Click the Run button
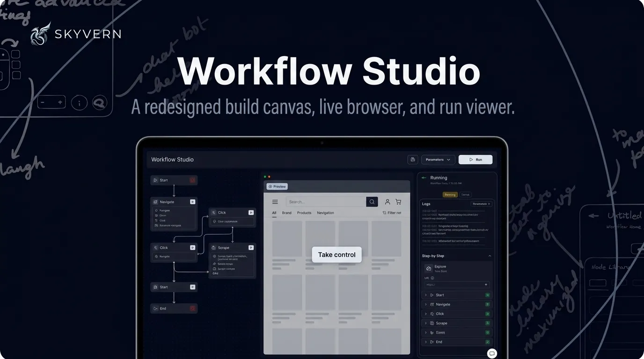This screenshot has height=359, width=644. tap(476, 159)
